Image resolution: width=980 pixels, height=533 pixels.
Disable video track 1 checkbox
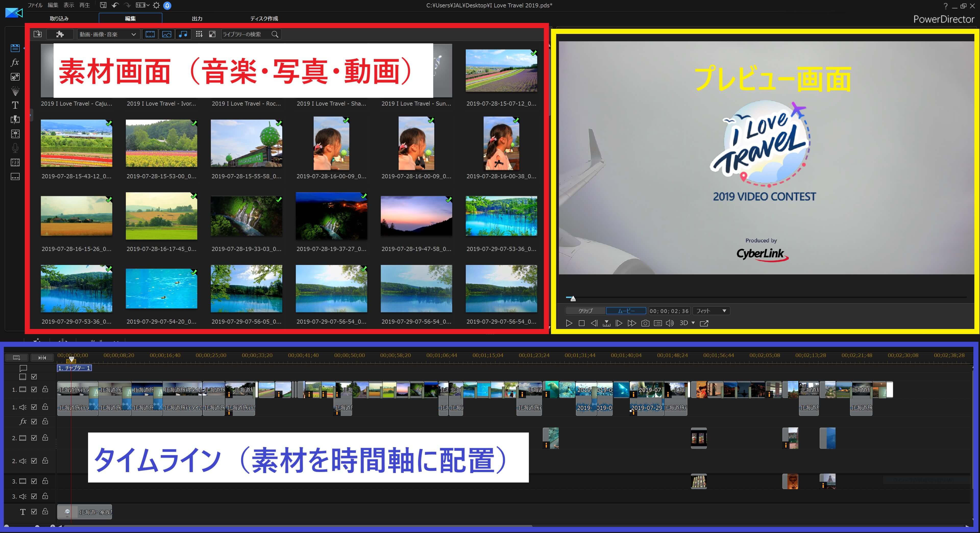[x=34, y=390]
